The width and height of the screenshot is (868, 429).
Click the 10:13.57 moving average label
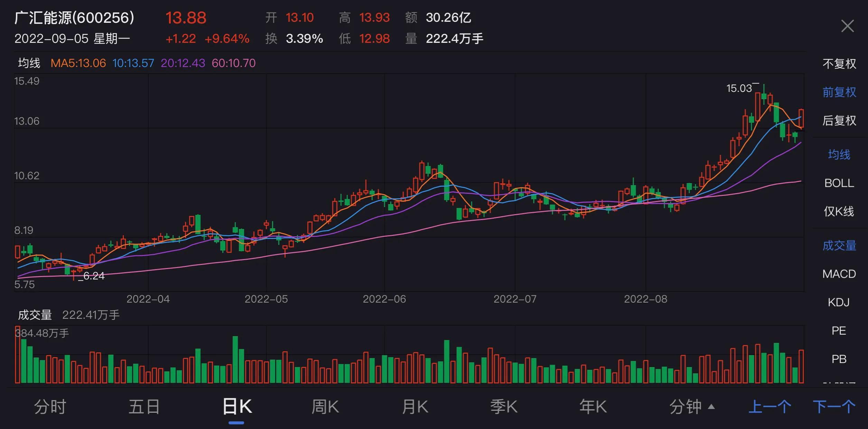(x=133, y=63)
